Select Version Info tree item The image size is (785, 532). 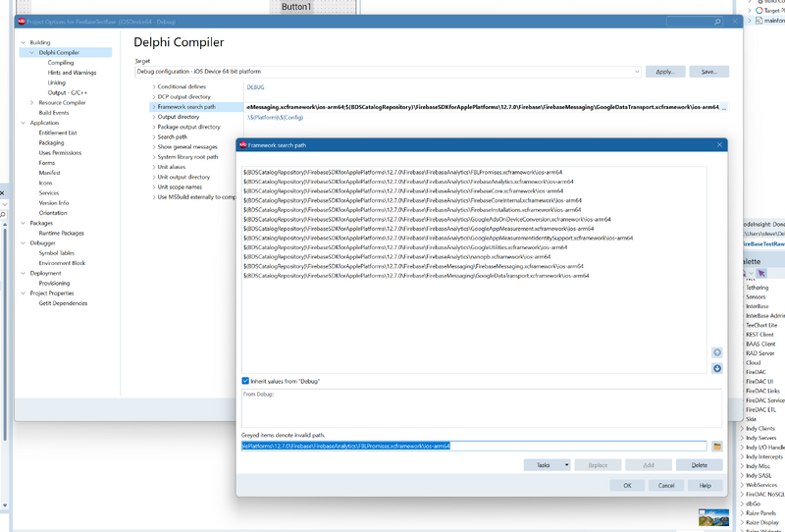[54, 203]
